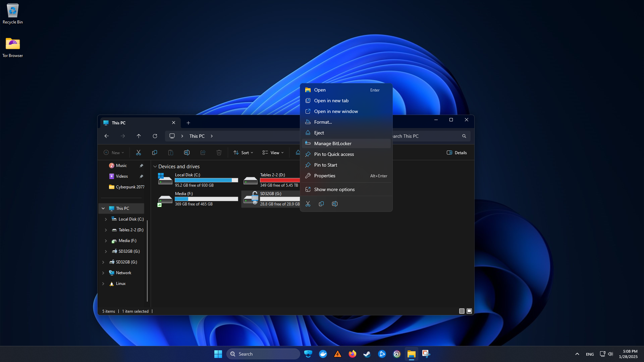
Task: Open the View dropdown
Action: point(273,153)
